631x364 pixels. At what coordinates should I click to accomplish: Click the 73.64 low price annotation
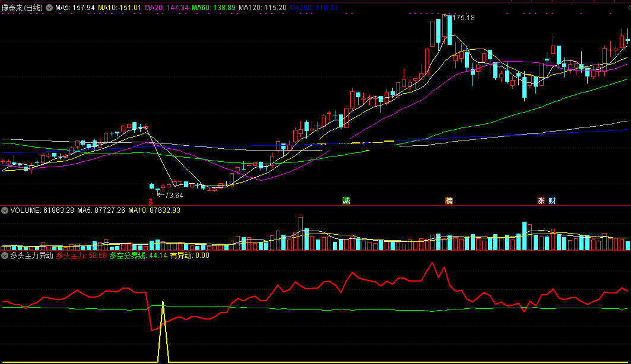(x=174, y=196)
